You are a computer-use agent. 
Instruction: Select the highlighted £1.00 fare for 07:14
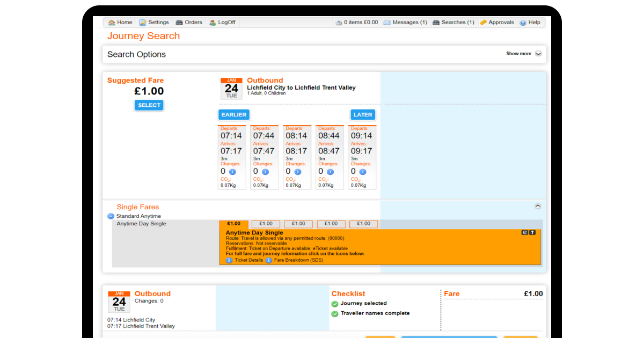233,224
